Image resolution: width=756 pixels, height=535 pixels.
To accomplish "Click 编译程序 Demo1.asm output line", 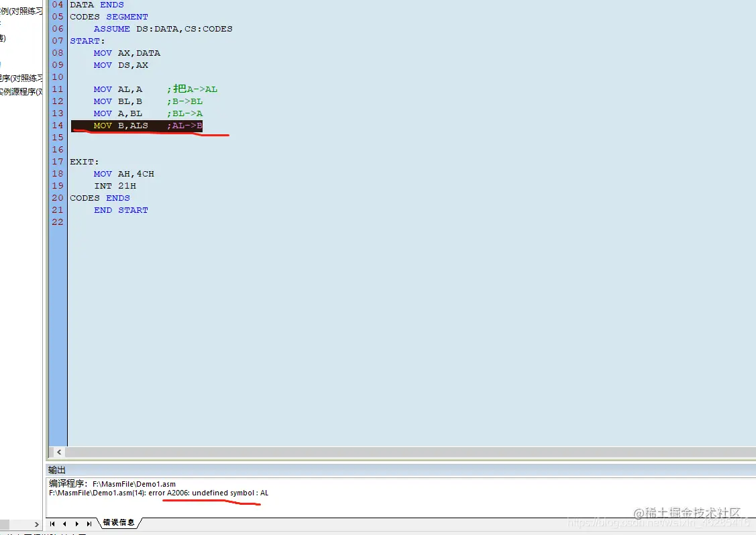I will pos(112,484).
